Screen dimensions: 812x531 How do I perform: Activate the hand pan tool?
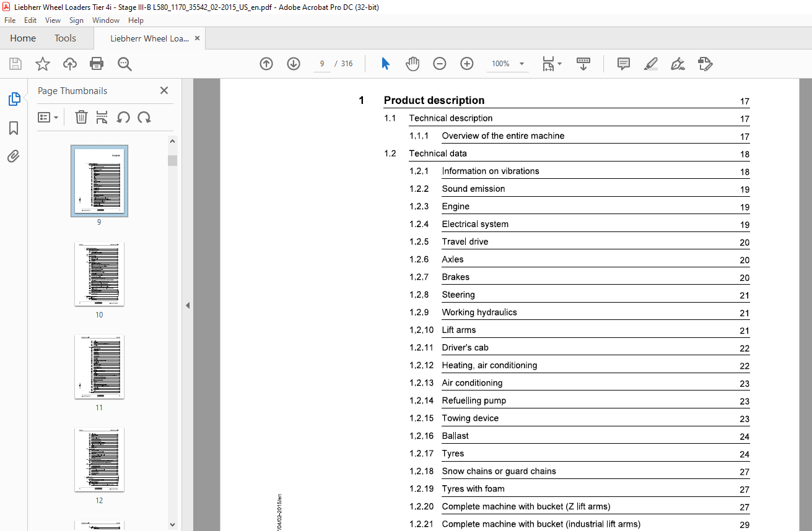413,64
